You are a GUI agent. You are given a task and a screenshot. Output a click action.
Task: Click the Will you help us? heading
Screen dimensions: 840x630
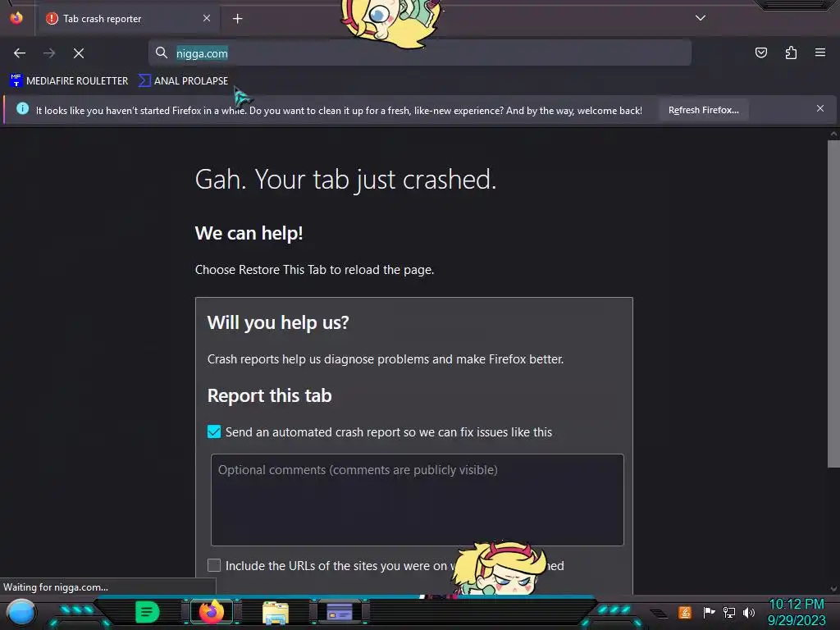pyautogui.click(x=278, y=322)
